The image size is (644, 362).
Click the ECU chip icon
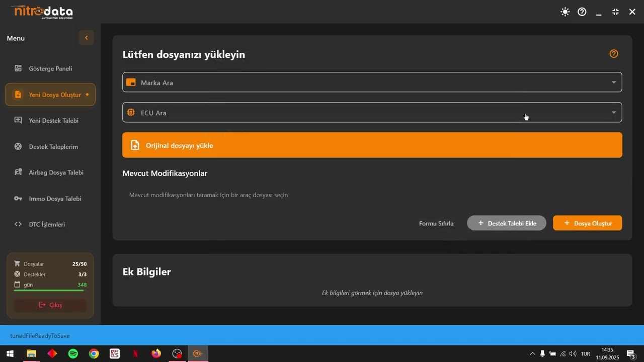point(131,113)
